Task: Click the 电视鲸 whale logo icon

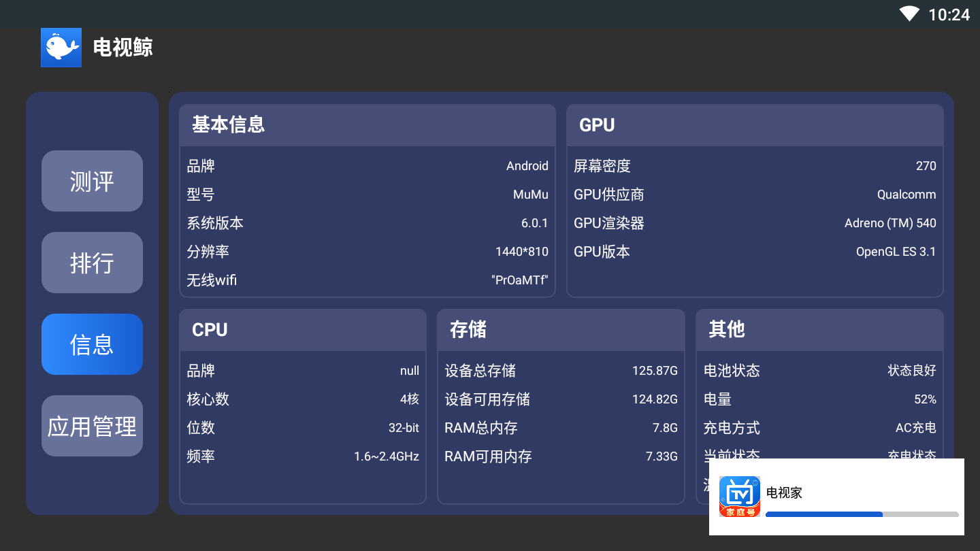Action: 61,48
